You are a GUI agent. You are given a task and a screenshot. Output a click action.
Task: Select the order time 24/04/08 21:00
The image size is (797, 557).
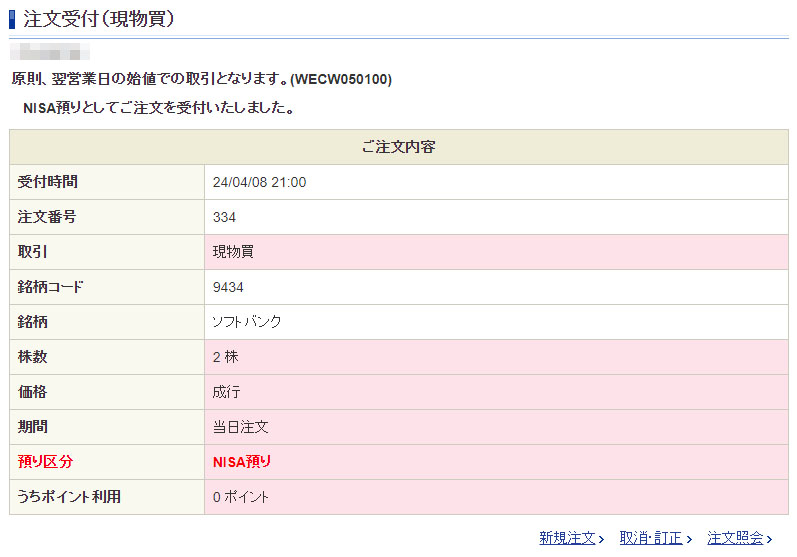click(259, 182)
